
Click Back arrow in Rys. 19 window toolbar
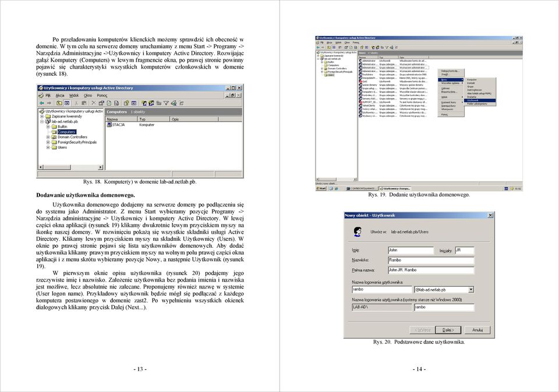pos(318,47)
